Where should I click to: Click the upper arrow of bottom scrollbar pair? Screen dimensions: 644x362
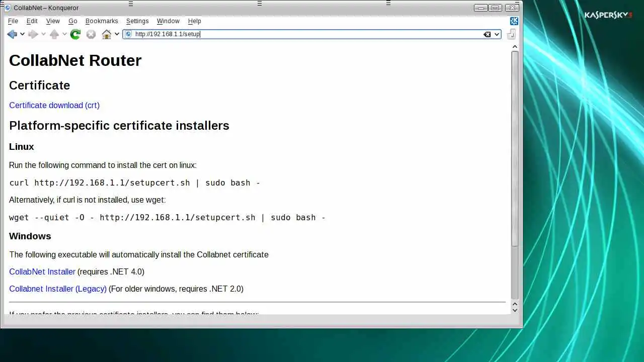coord(515,304)
